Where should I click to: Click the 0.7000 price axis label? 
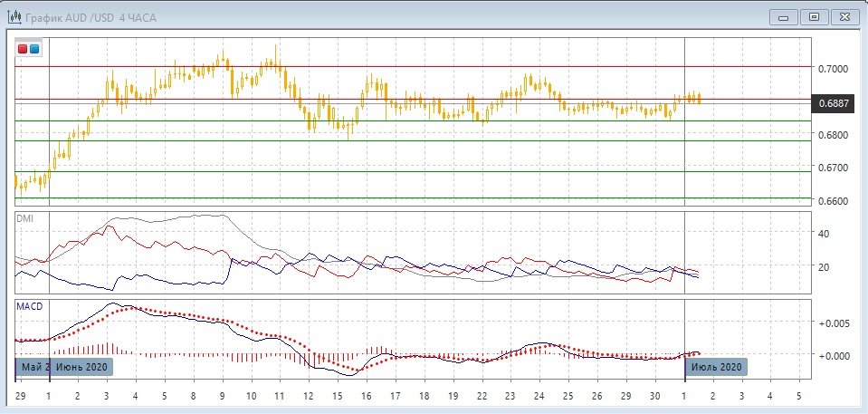click(x=834, y=69)
